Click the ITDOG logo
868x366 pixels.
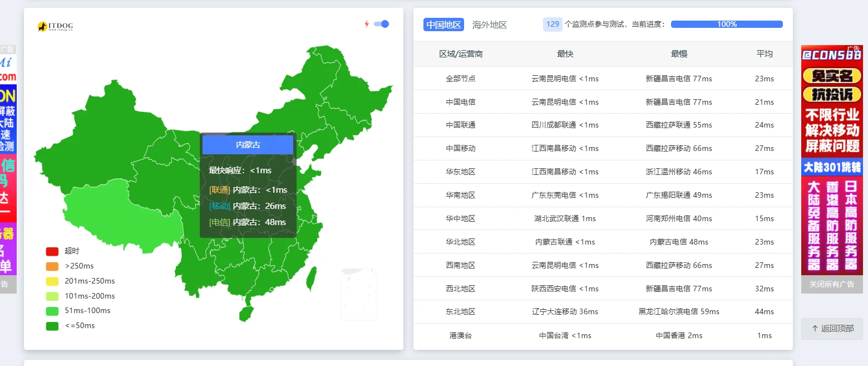coord(55,26)
